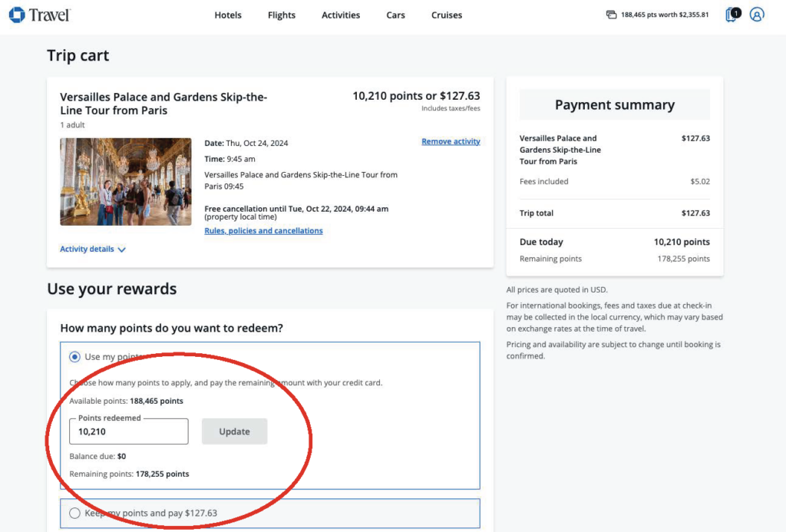Click the Remove activity link
This screenshot has height=532, width=786.
(451, 141)
